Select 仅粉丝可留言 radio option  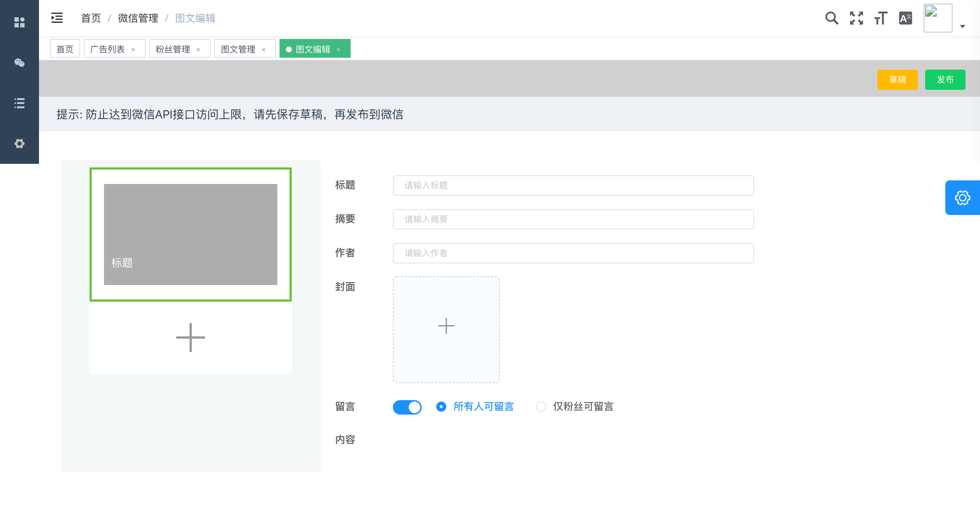[541, 407]
